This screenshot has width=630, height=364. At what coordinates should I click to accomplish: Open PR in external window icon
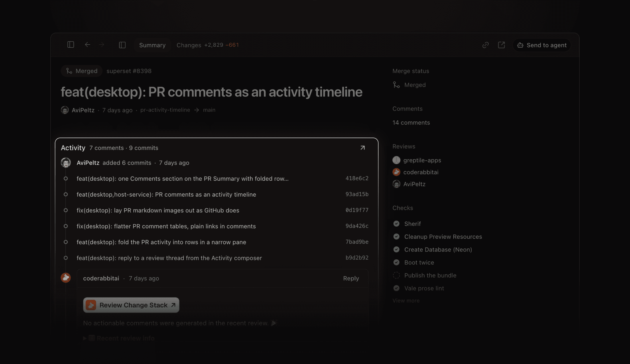pyautogui.click(x=501, y=45)
